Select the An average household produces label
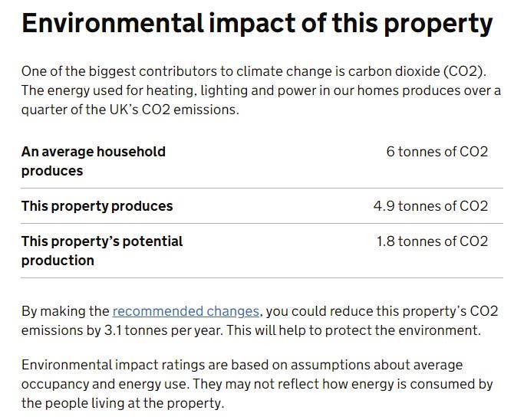The height and width of the screenshot is (420, 514). (94, 161)
